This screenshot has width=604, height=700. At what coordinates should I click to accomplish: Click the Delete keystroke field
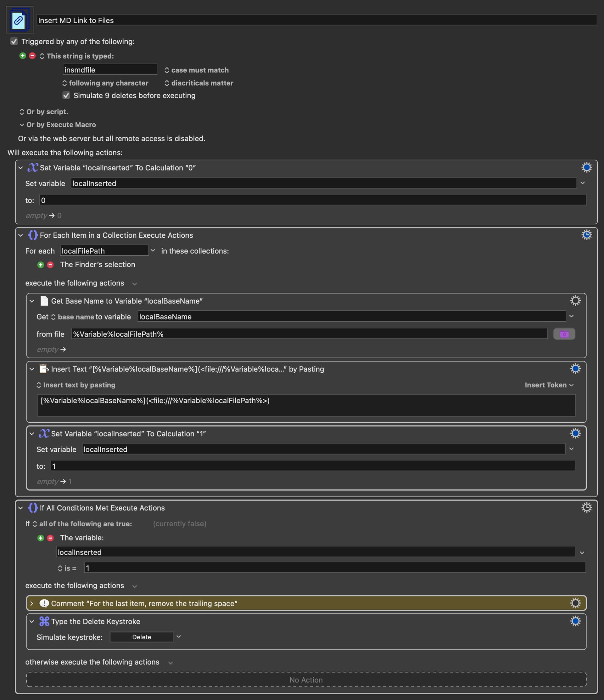142,637
